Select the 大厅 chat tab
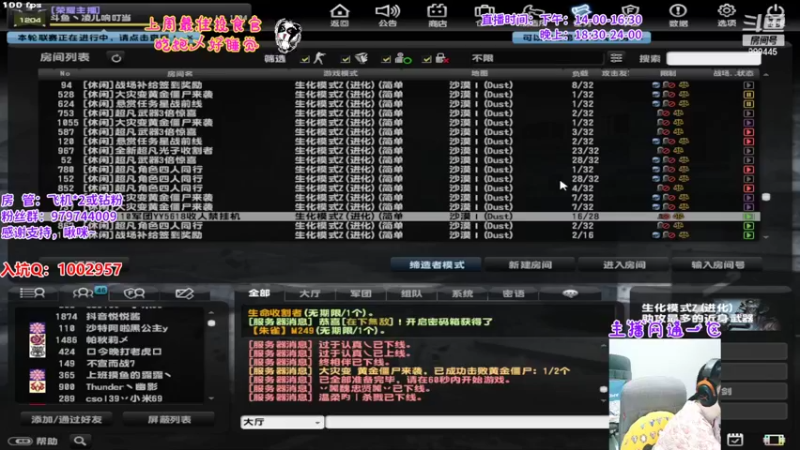The width and height of the screenshot is (800, 450). pos(310,294)
